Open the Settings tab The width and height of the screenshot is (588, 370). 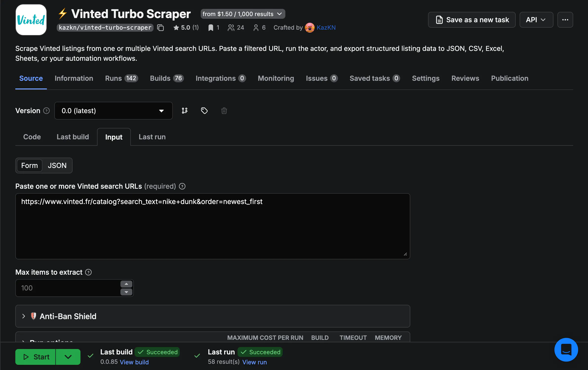(x=426, y=78)
